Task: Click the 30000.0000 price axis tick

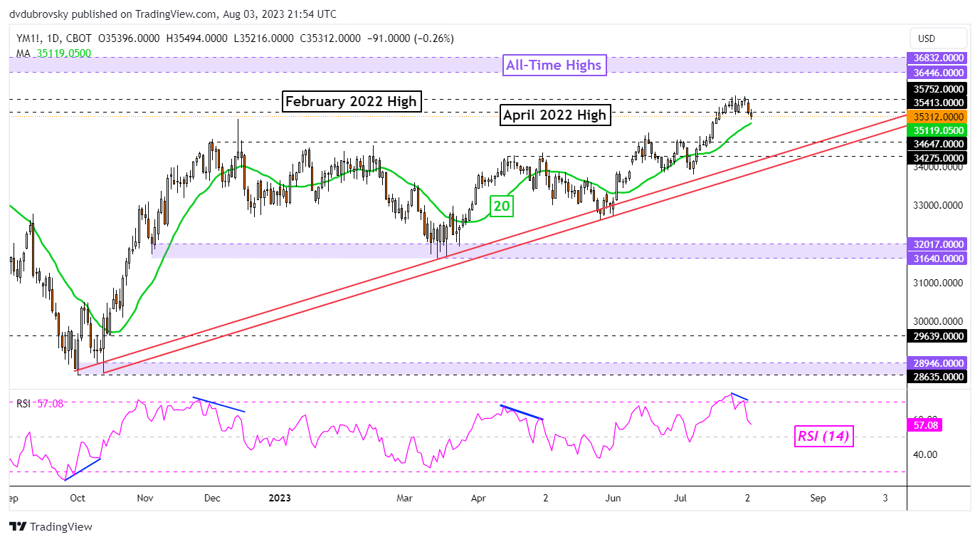Action: coord(937,322)
